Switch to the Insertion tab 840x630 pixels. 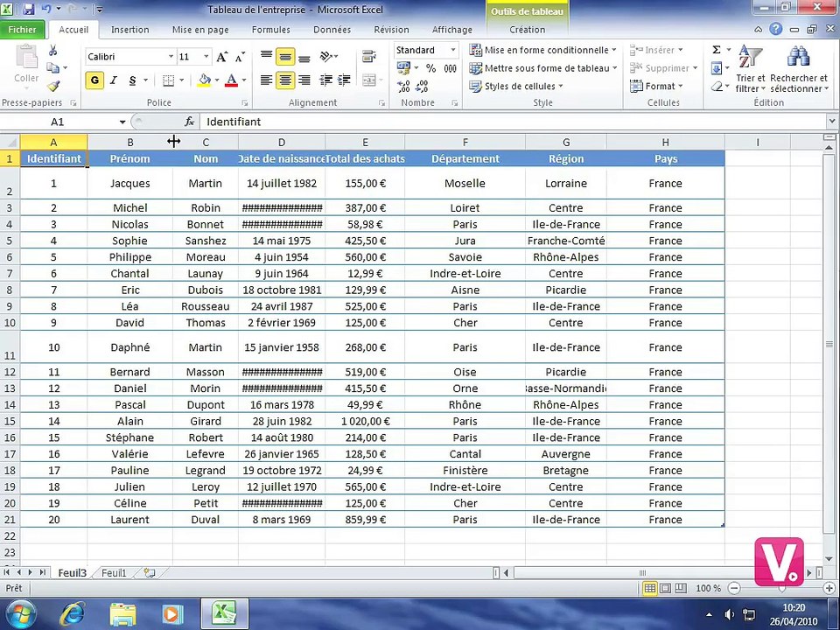pyautogui.click(x=130, y=30)
